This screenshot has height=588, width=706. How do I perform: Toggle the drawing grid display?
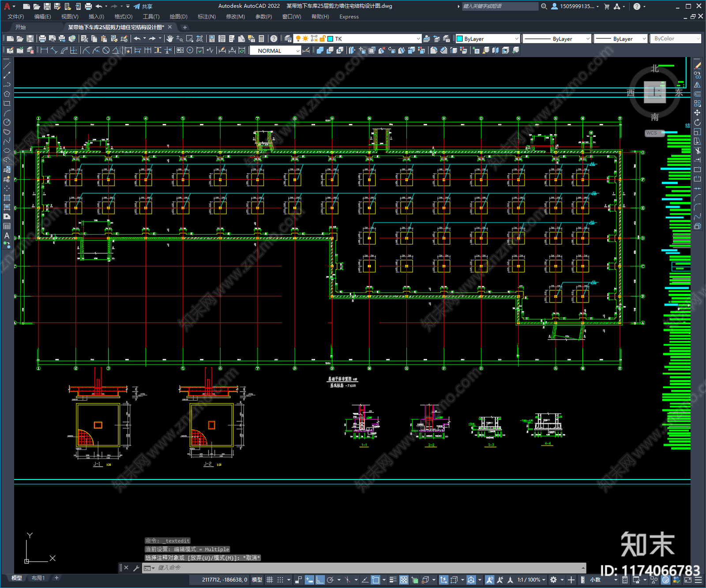pos(270,580)
